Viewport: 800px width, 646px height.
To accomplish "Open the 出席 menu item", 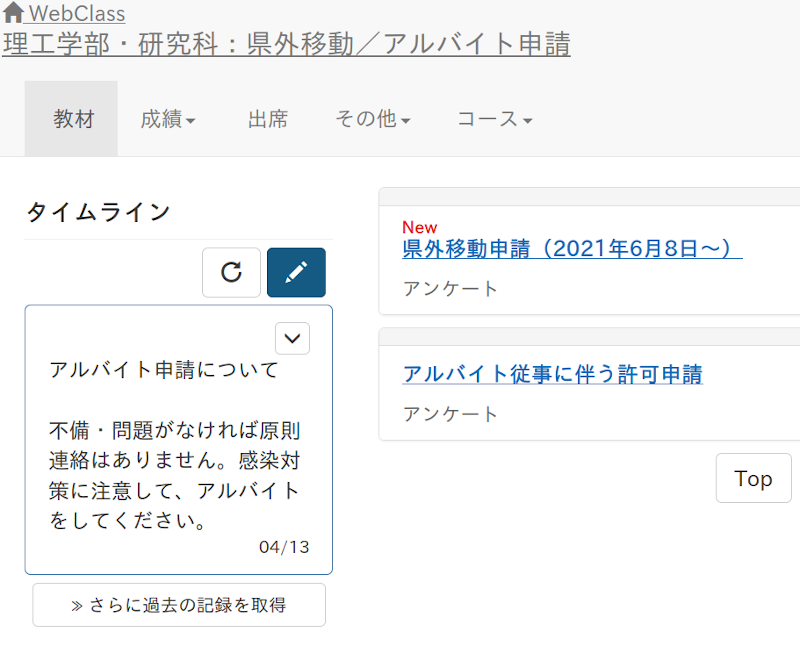I will click(x=268, y=119).
